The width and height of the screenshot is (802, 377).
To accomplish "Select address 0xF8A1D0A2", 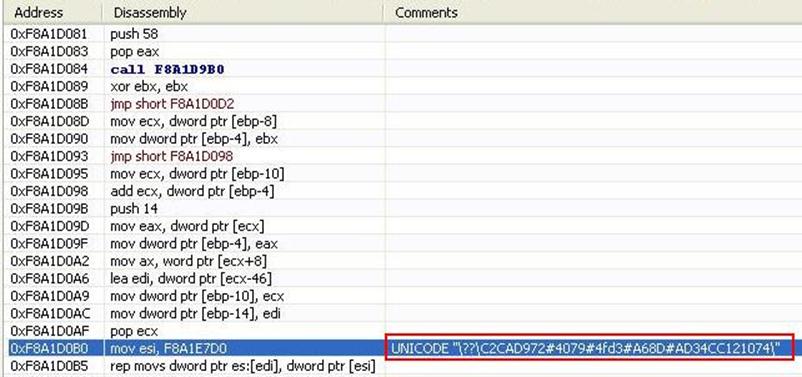I will pos(49,261).
